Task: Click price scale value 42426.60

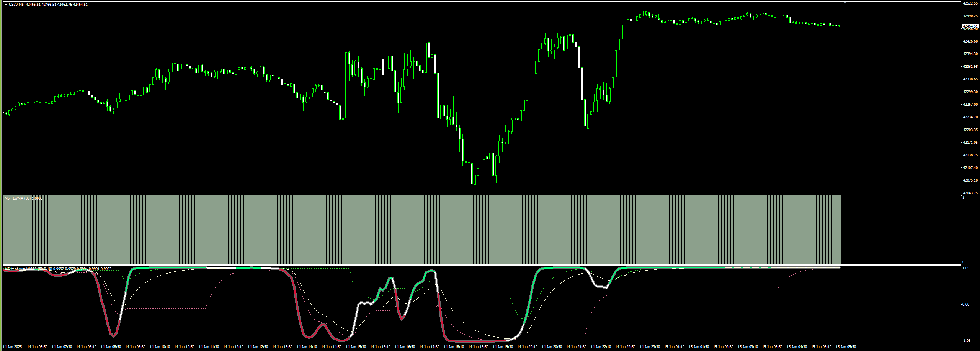Action: [x=970, y=41]
